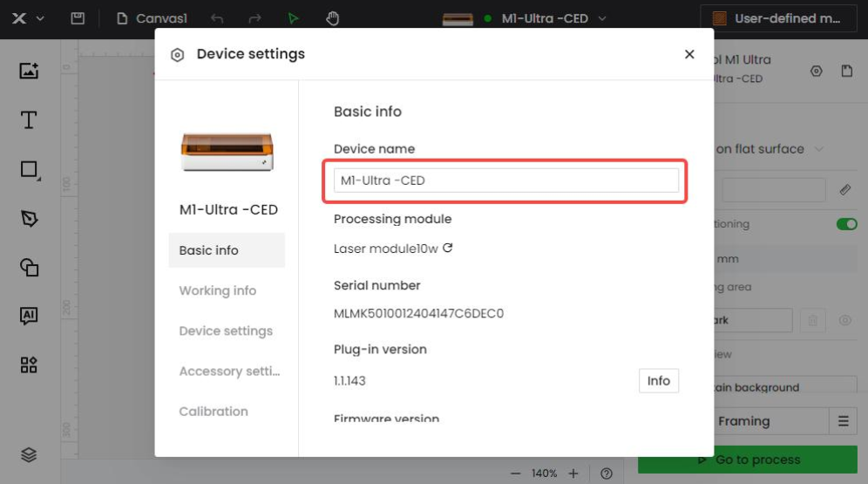Click the 140% zoom level value
Screen dimensions: 868x484
[544, 474]
